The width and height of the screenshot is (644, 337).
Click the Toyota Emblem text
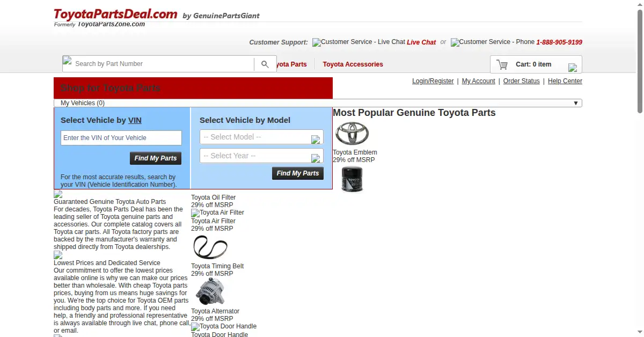click(355, 152)
